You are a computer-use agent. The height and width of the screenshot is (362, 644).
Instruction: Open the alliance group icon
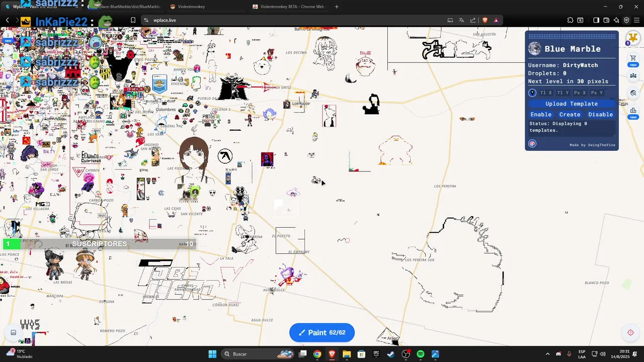633,75
